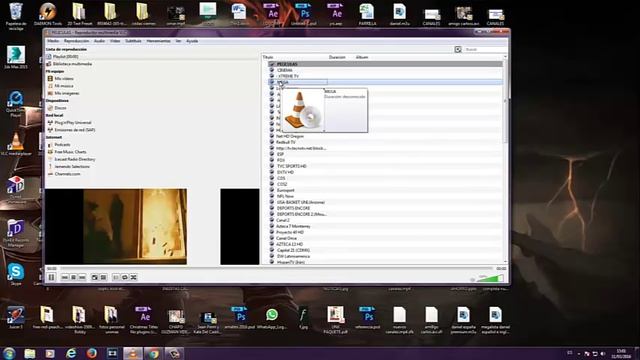Open the Herramientas menu
Image resolution: width=640 pixels, height=360 pixels.
pyautogui.click(x=158, y=41)
